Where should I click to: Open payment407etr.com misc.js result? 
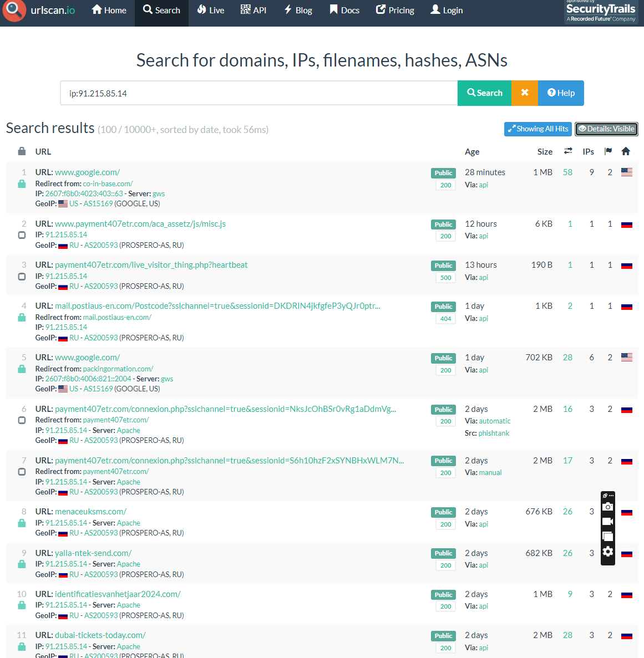(x=140, y=224)
